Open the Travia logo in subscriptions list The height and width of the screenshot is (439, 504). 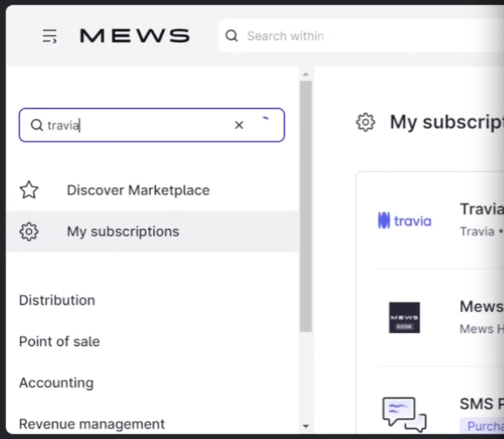point(405,221)
